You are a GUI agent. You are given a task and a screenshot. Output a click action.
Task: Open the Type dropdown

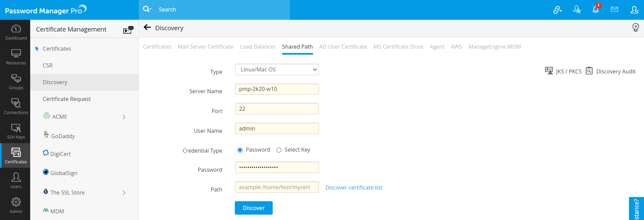point(277,69)
